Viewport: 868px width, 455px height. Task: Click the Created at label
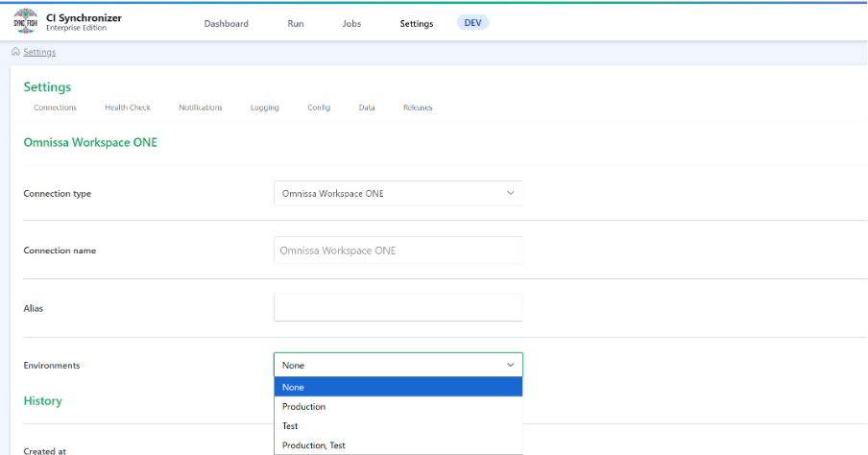(45, 450)
